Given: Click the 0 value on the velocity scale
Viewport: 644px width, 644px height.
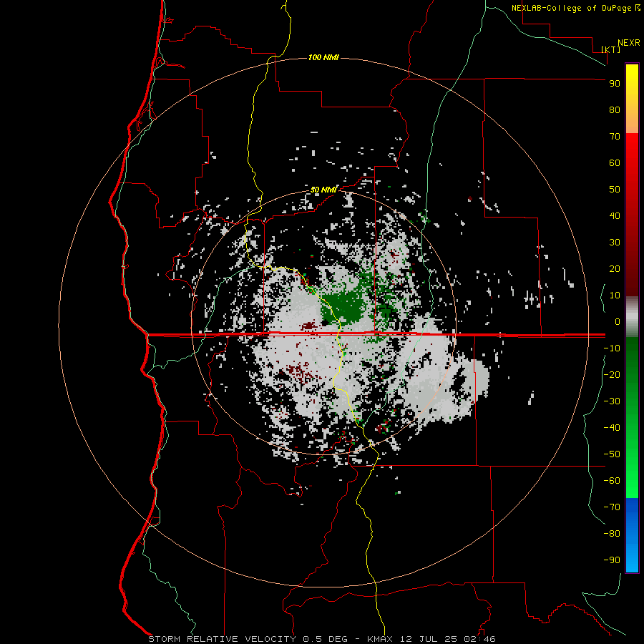Looking at the screenshot, I should pyautogui.click(x=618, y=321).
